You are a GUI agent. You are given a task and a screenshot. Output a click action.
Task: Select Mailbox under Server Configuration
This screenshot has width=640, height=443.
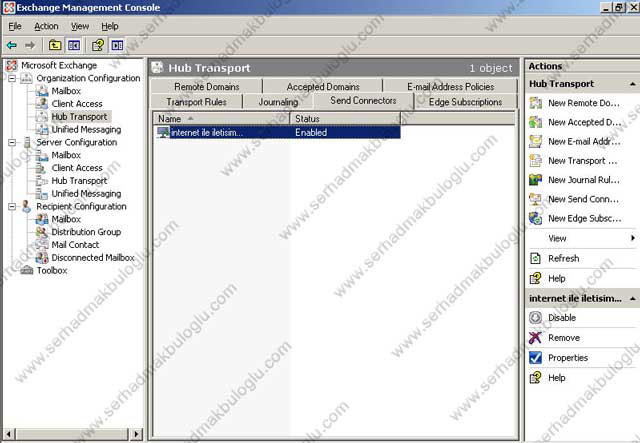click(x=66, y=155)
